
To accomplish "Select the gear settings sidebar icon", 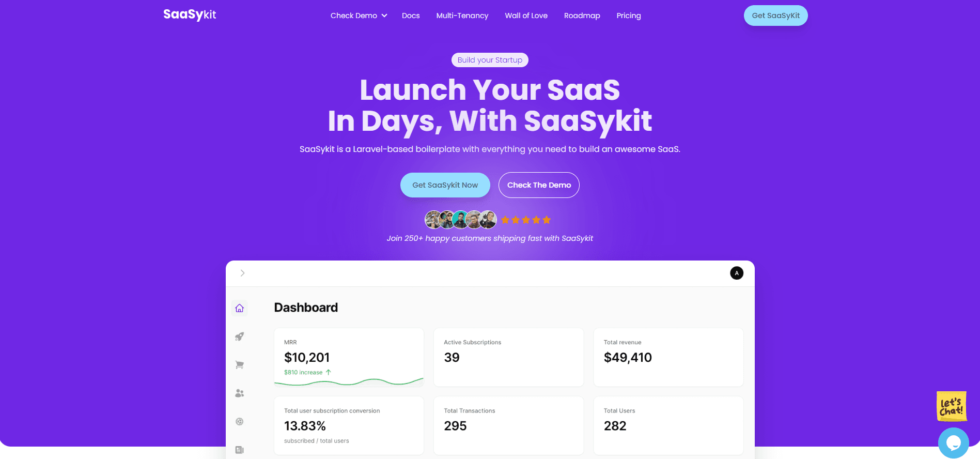I will 239,421.
